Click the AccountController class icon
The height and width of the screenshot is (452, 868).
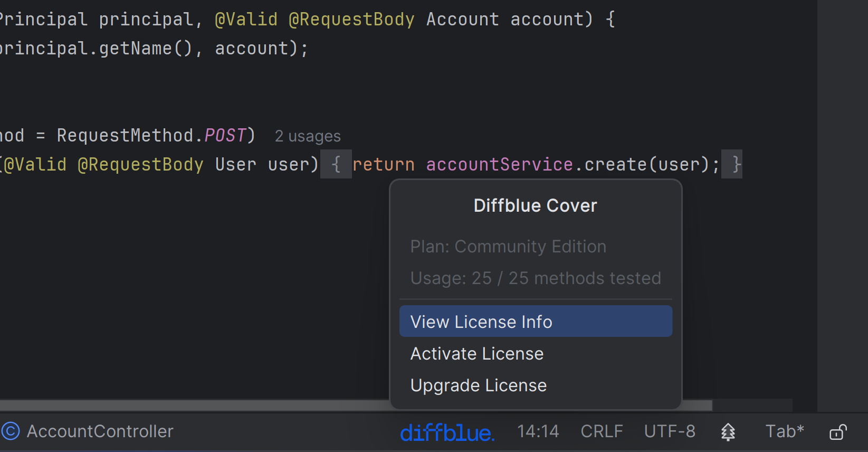[11, 431]
